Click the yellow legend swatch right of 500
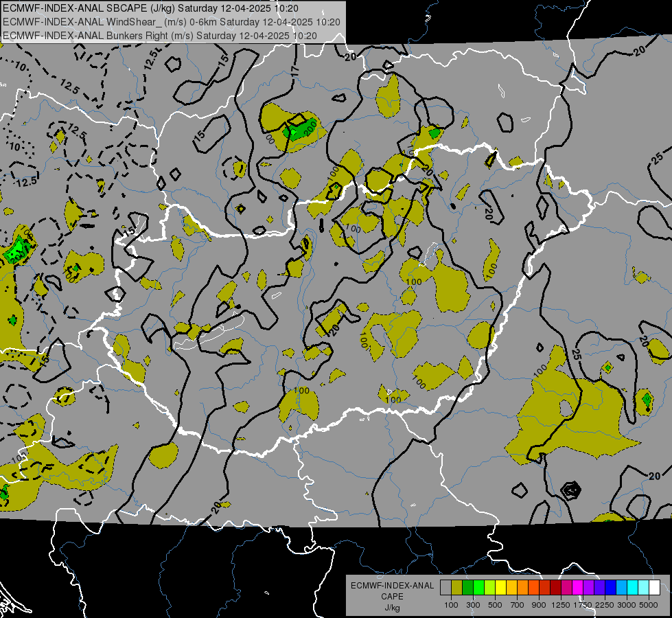 coord(500,588)
